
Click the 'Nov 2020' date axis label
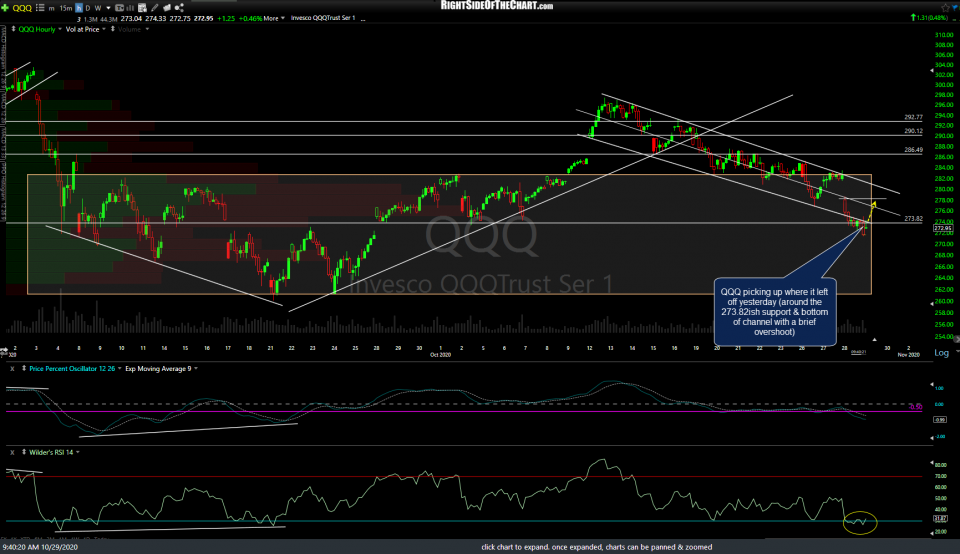[x=909, y=355]
